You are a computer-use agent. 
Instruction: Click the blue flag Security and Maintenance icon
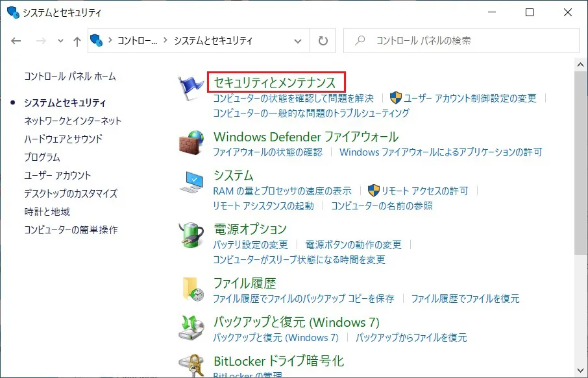[x=191, y=88]
